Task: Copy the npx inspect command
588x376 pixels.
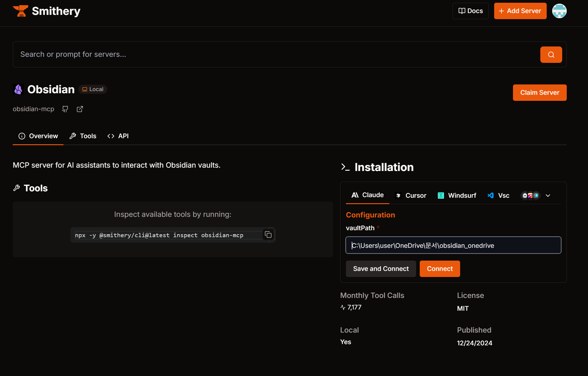Action: tap(268, 235)
